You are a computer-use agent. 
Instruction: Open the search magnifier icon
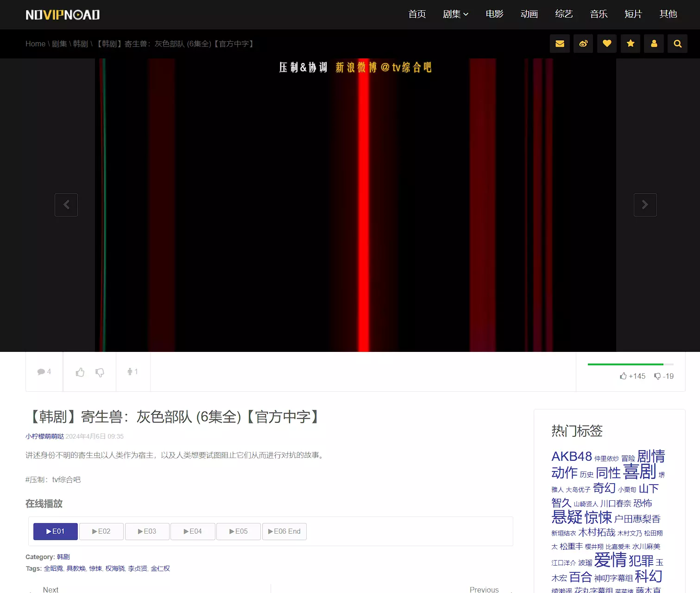coord(677,44)
